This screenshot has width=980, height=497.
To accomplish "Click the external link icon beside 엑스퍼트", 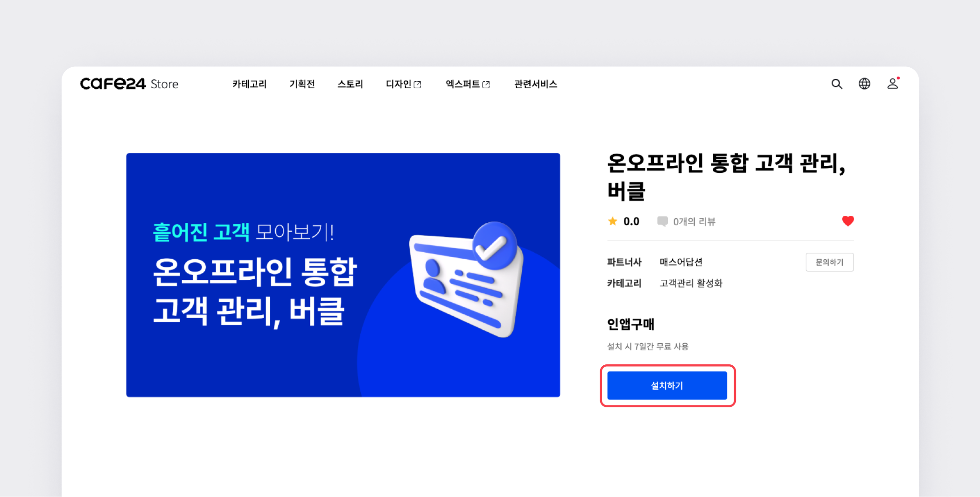I will click(486, 85).
